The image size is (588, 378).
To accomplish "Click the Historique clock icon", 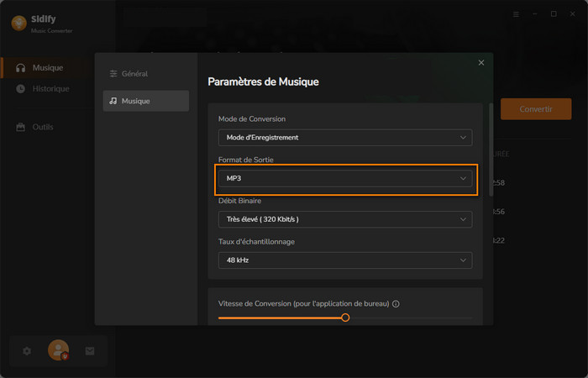I will click(21, 89).
